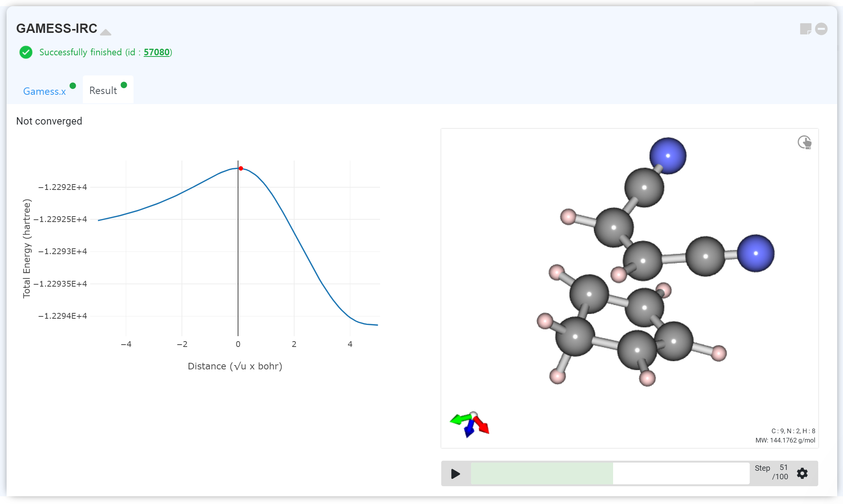843x504 pixels.
Task: Click the 'Total Energy (hartree)' axis label
Action: click(26, 249)
